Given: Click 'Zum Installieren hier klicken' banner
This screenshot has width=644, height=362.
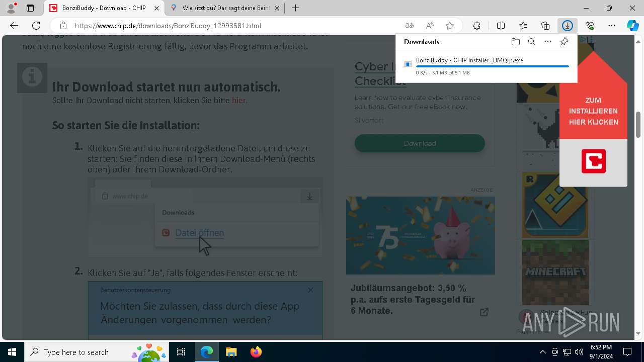Looking at the screenshot, I should [593, 111].
